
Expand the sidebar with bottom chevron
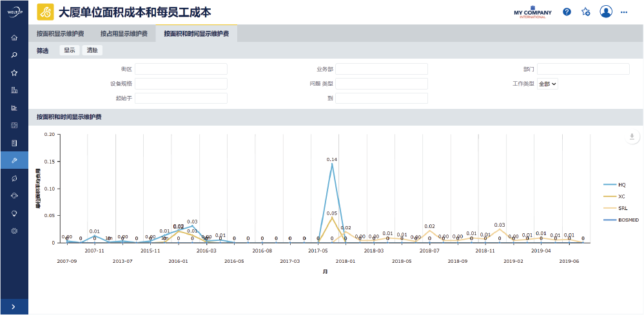14,307
